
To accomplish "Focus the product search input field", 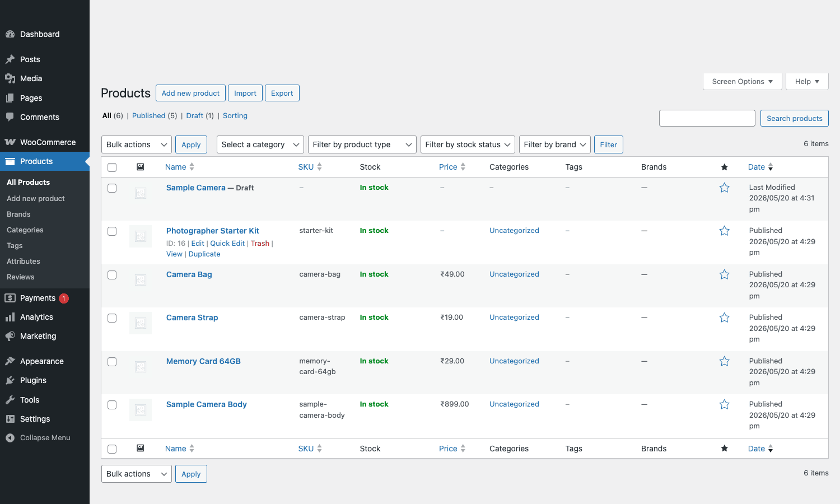I will (707, 118).
